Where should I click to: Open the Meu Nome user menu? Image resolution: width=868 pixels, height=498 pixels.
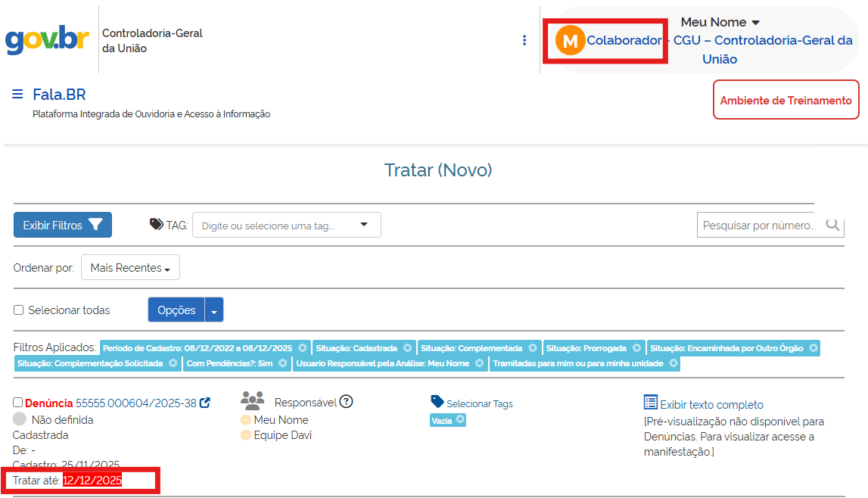720,22
